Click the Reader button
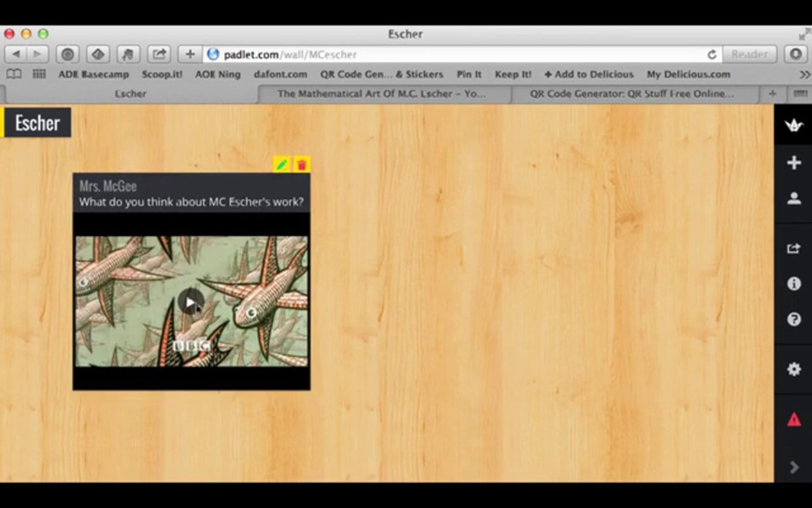Image resolution: width=812 pixels, height=508 pixels. point(749,55)
